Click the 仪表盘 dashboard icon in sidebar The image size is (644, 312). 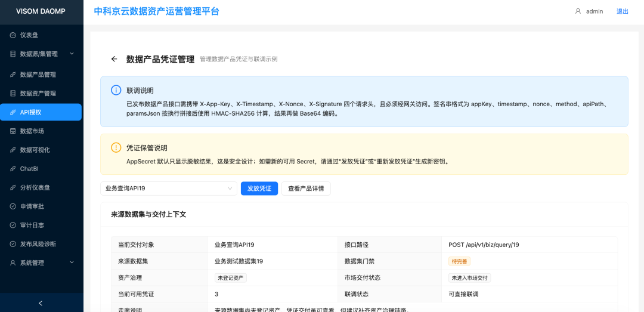click(x=13, y=35)
